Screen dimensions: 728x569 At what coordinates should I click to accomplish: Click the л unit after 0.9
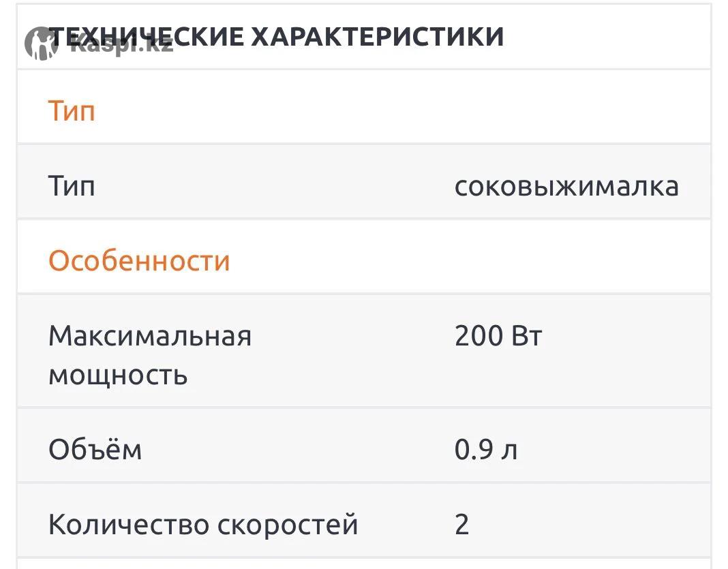tap(510, 451)
